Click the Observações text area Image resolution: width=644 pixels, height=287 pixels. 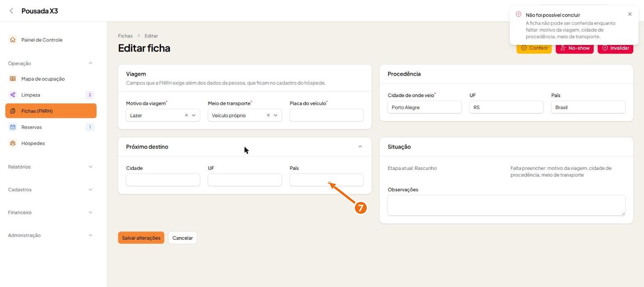pos(506,205)
